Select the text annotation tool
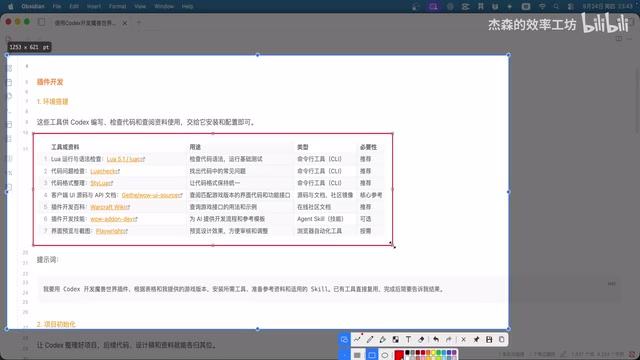Image resolution: width=640 pixels, height=360 pixels. [x=408, y=340]
